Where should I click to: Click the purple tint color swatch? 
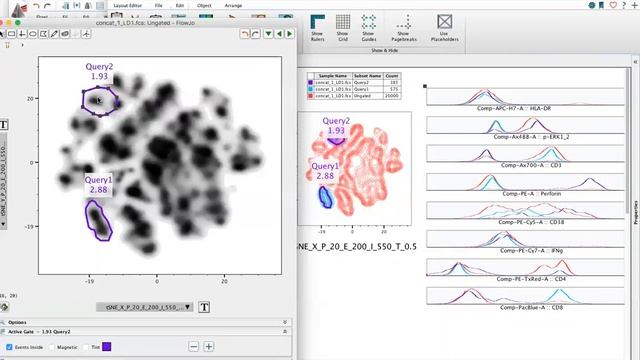(x=107, y=347)
